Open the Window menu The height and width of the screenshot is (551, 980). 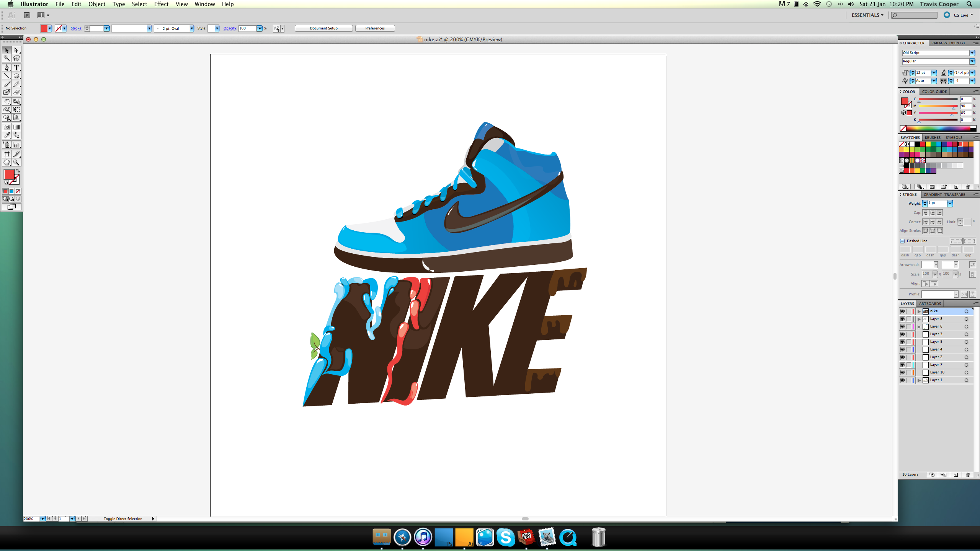click(205, 4)
